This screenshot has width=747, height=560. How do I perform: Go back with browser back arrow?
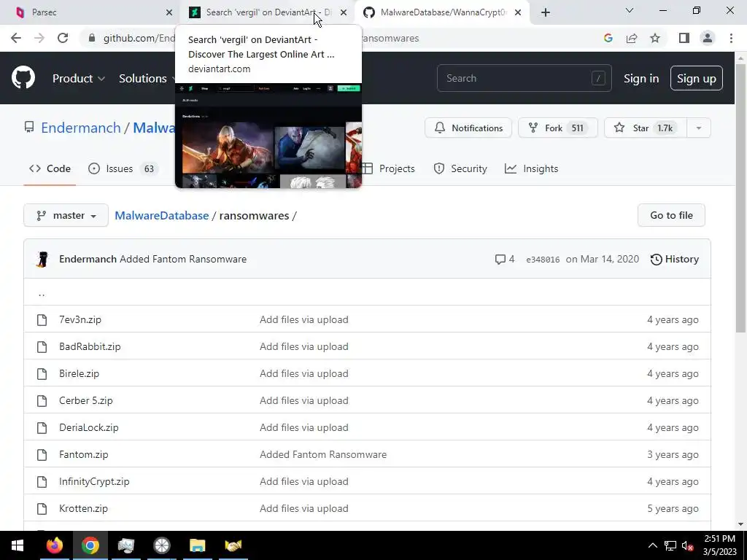16,38
